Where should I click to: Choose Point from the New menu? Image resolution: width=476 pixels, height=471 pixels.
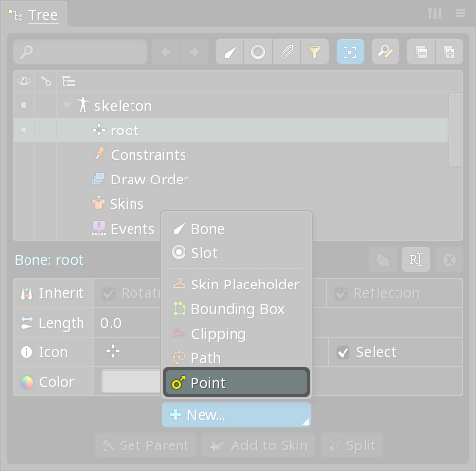tap(237, 383)
